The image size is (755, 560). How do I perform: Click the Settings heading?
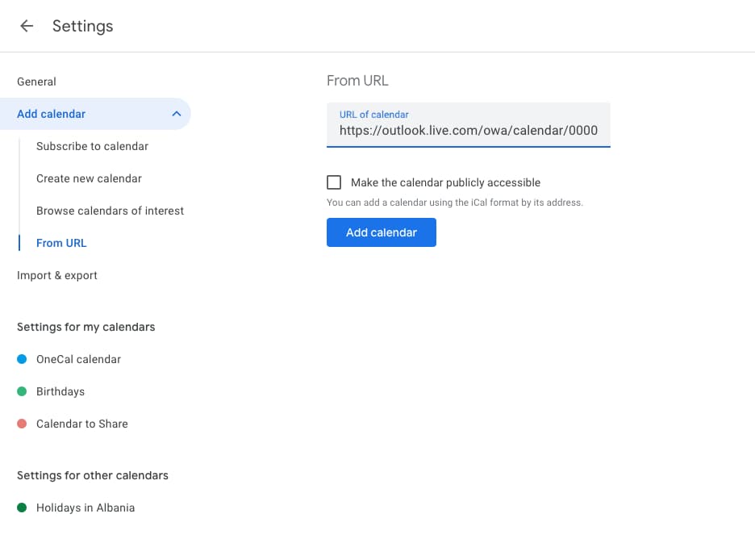(82, 25)
